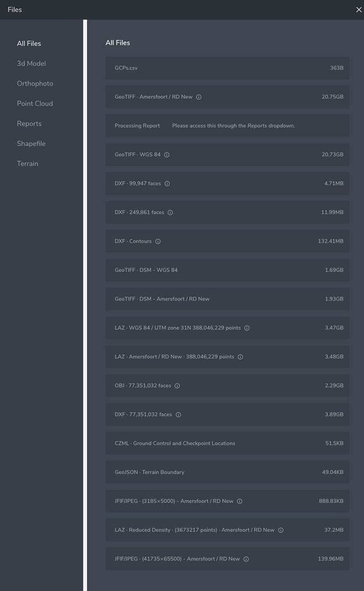This screenshot has width=364, height=591.
Task: Click info icon next to GeoTIFF WGS 84
Action: 167,155
